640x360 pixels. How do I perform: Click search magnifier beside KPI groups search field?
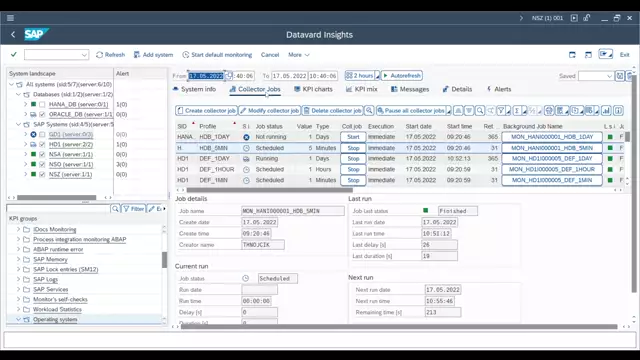[115, 209]
